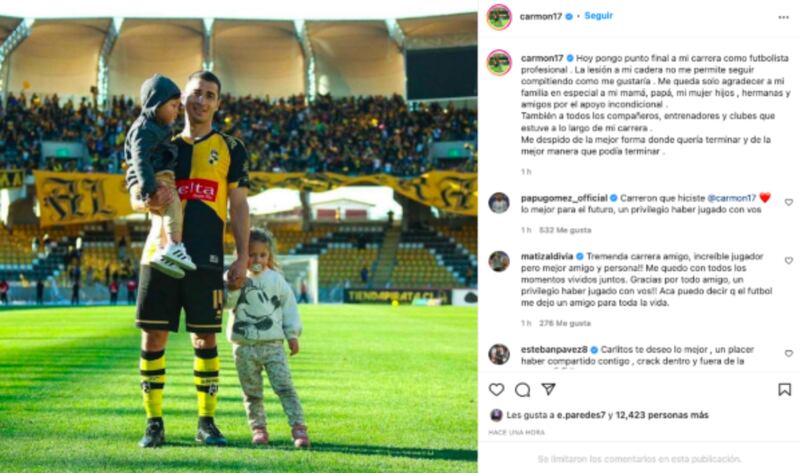This screenshot has height=473, width=800.
Task: Open carmon17 avatar in header
Action: [499, 17]
